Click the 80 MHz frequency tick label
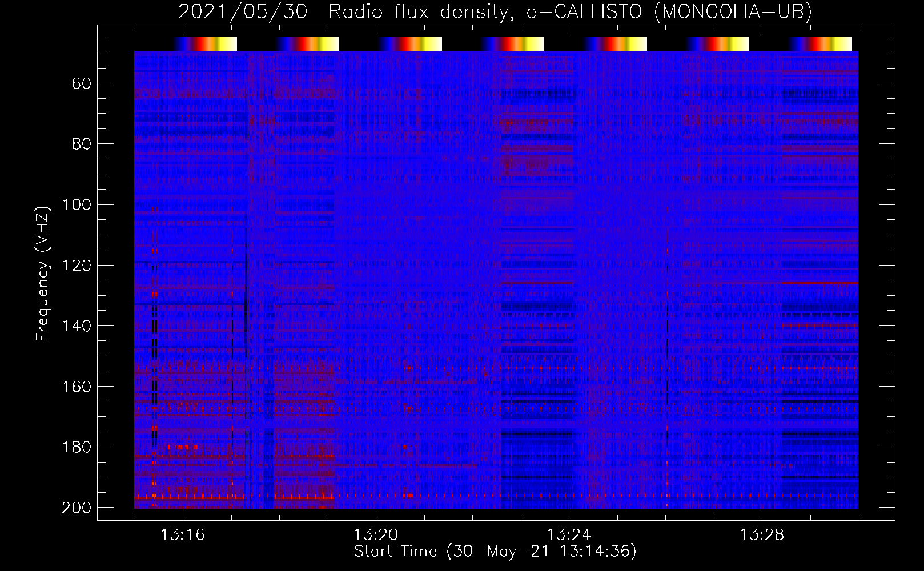The image size is (924, 571). (82, 144)
